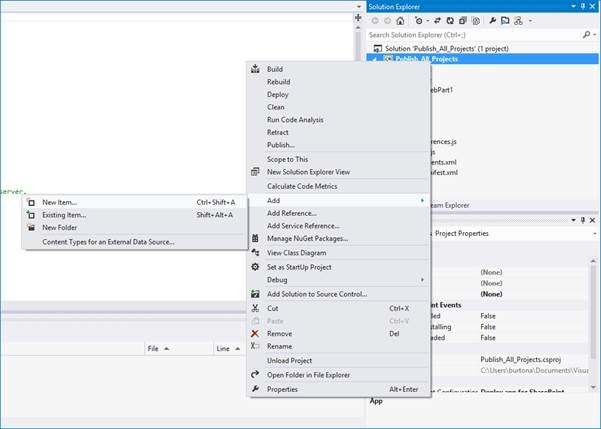Viewport: 601px width, 429px height.
Task: Click the editor split handle plus icon
Action: [x=358, y=18]
